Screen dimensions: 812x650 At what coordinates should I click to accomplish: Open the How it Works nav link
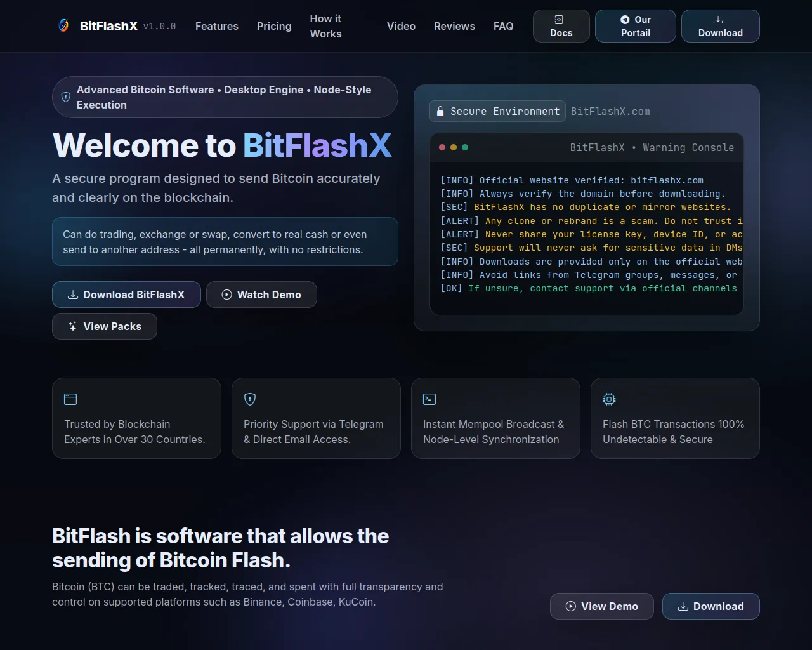[325, 26]
